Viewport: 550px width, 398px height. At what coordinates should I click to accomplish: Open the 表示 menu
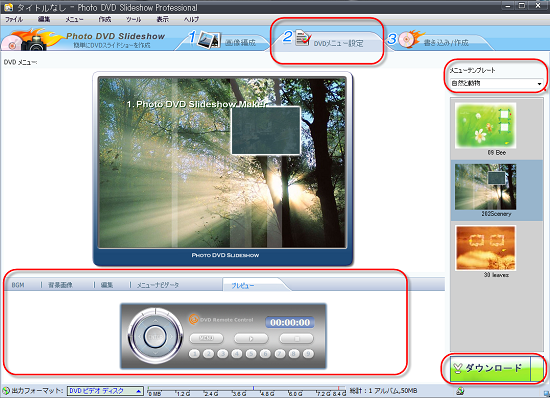(162, 20)
